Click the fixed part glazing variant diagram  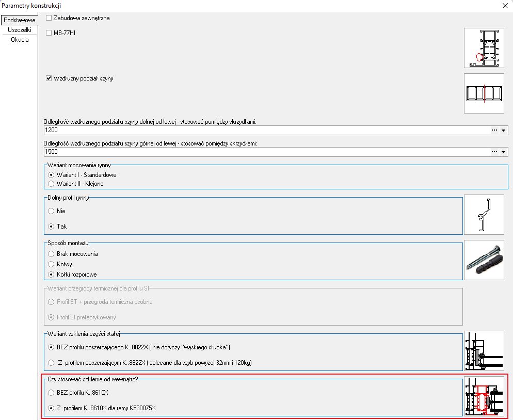pyautogui.click(x=484, y=351)
